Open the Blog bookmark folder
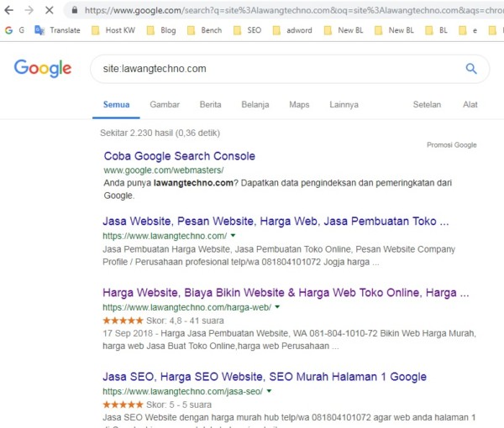504x428 pixels. [161, 30]
